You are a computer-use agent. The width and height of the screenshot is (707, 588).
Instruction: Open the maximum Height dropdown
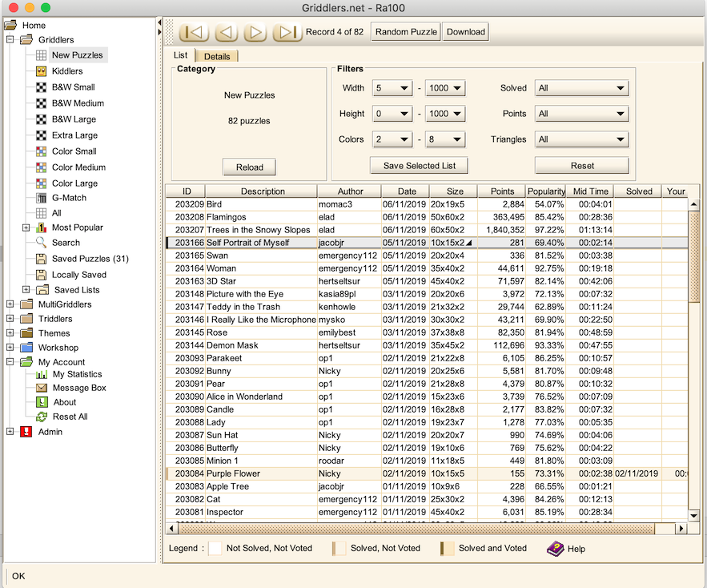coord(445,114)
